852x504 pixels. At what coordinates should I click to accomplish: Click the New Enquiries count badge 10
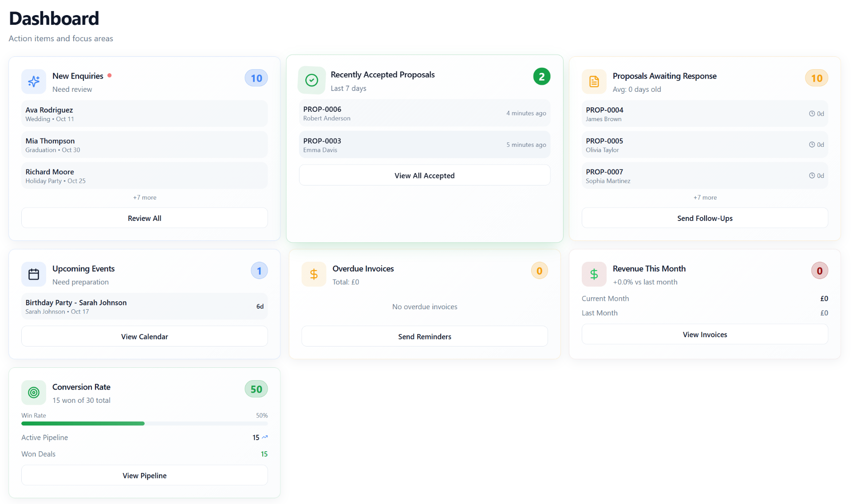(256, 78)
